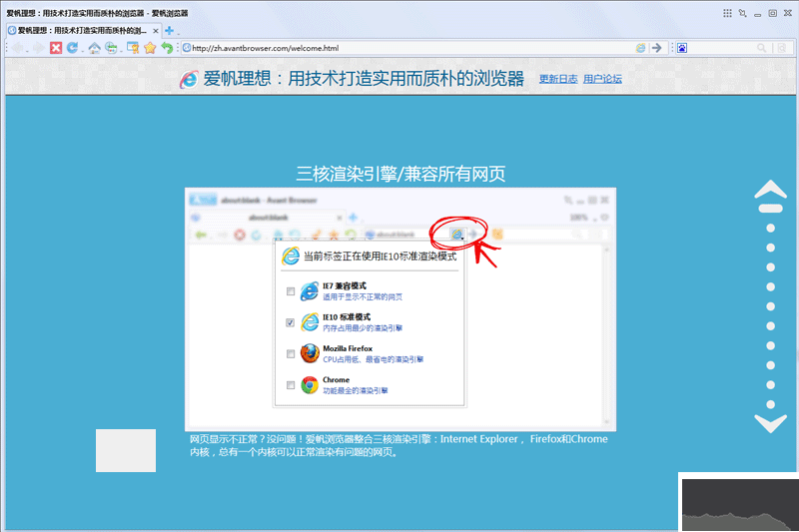Open the 更新日志 link
The image size is (799, 532).
[x=558, y=79]
